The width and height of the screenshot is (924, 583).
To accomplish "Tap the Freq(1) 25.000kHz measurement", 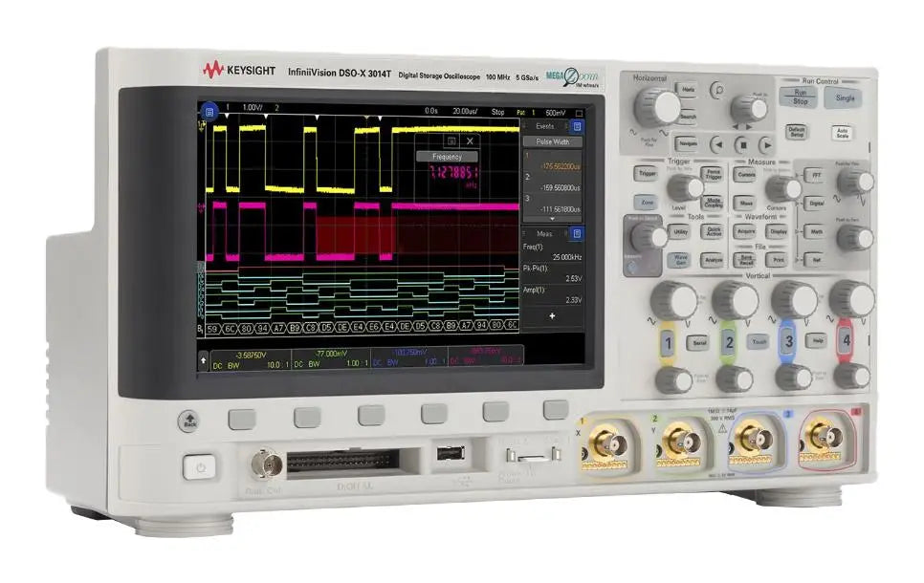I will point(552,252).
